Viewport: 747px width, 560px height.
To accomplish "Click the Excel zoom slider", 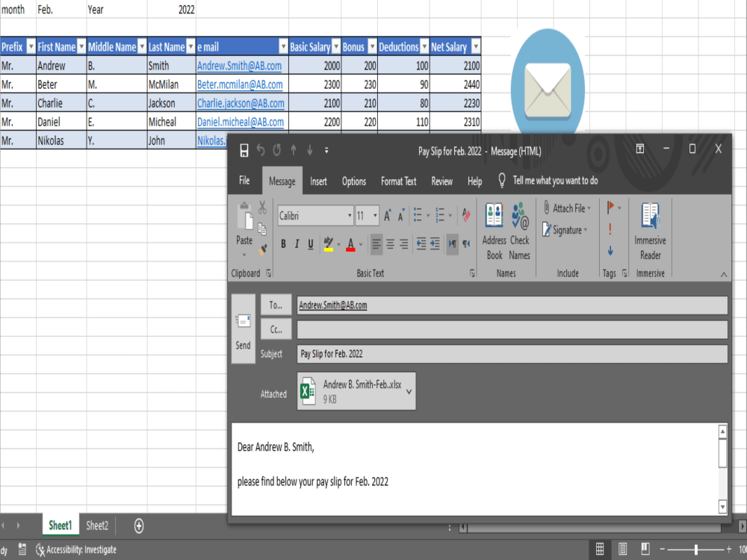I will click(696, 550).
